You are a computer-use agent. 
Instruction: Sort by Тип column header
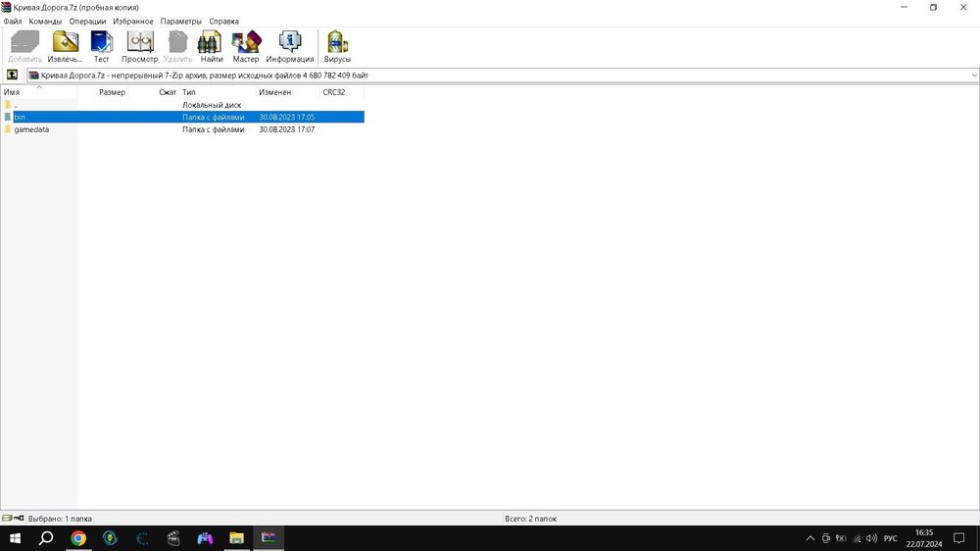(x=219, y=92)
